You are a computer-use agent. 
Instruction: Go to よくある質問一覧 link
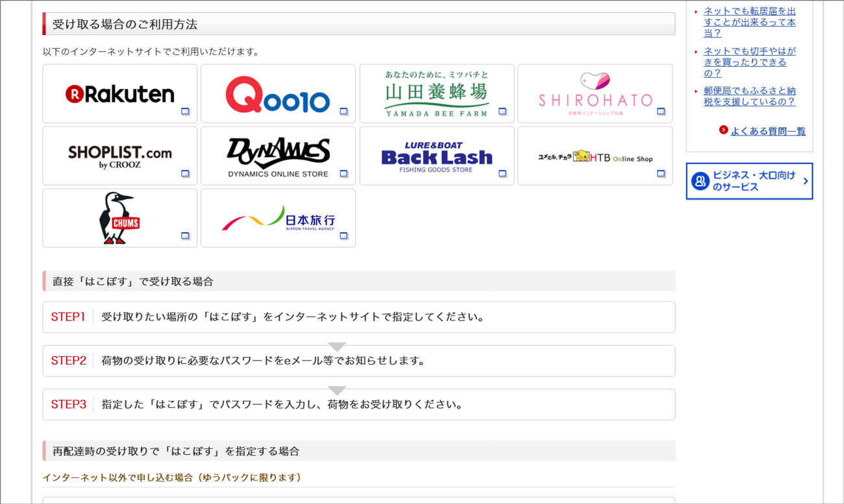[768, 131]
